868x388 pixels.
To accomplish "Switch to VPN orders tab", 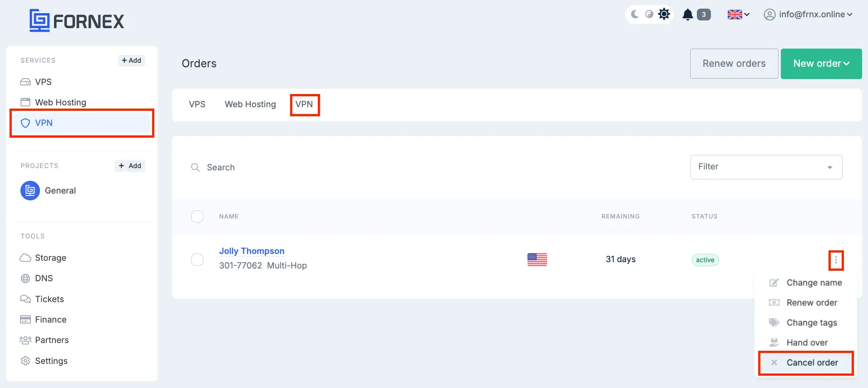I will click(304, 104).
